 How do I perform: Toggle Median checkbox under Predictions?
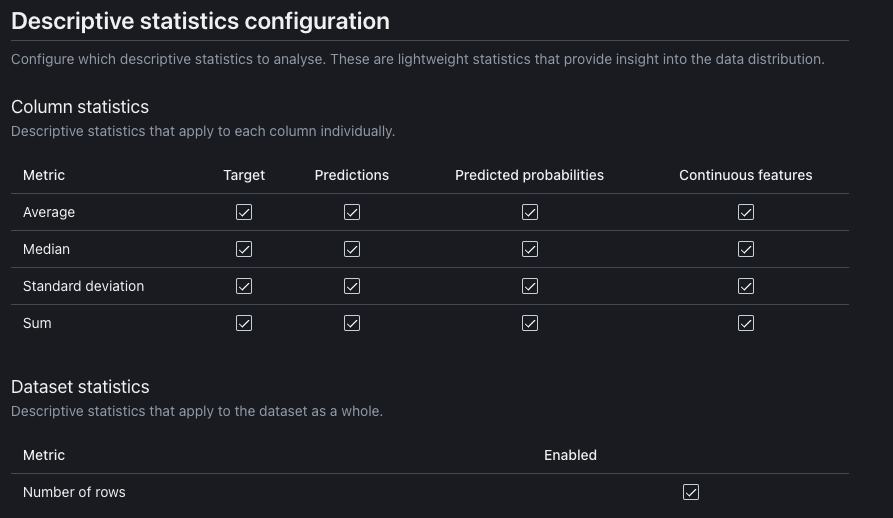[x=352, y=249]
